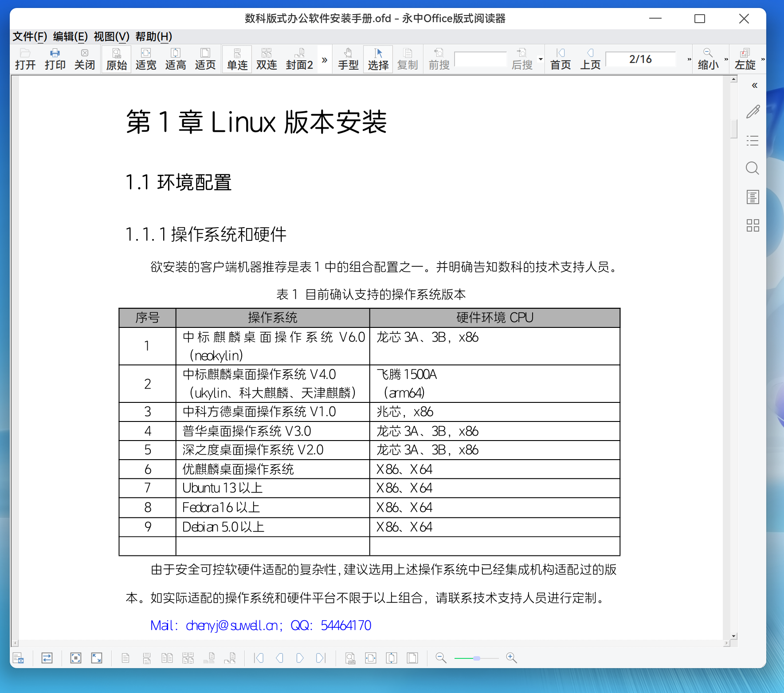Toggle 双连 double continuous layout
This screenshot has height=693, width=784.
click(267, 59)
